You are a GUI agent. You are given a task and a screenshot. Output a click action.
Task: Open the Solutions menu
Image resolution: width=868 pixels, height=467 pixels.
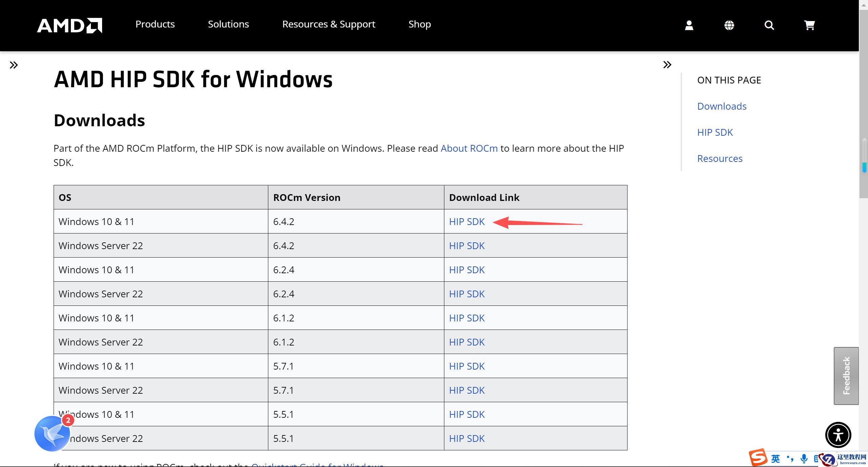tap(228, 24)
